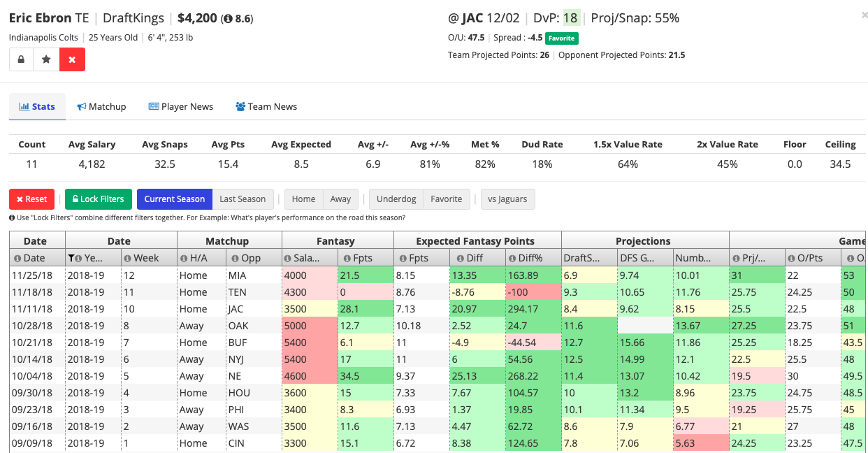Click the Dud Rate 18% value
The height and width of the screenshot is (453, 868).
(x=542, y=164)
